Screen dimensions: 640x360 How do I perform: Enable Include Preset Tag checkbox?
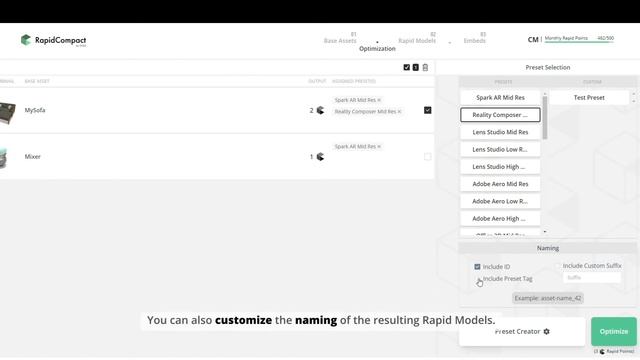(478, 279)
